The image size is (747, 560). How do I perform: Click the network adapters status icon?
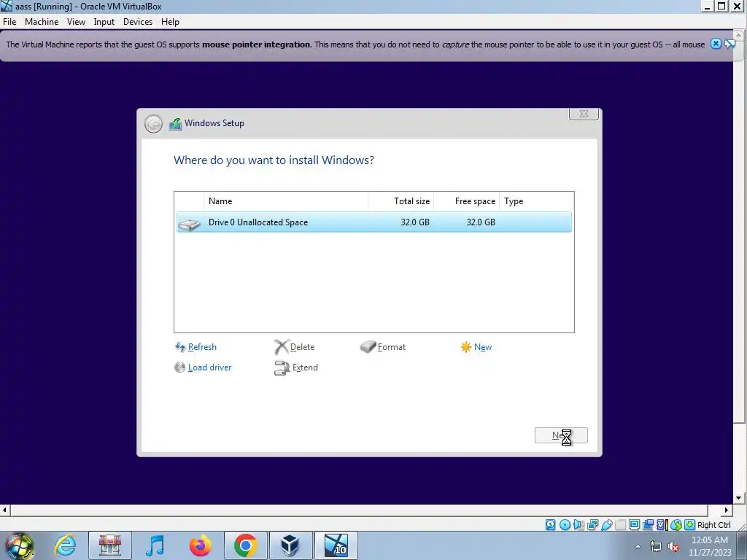pyautogui.click(x=592, y=525)
